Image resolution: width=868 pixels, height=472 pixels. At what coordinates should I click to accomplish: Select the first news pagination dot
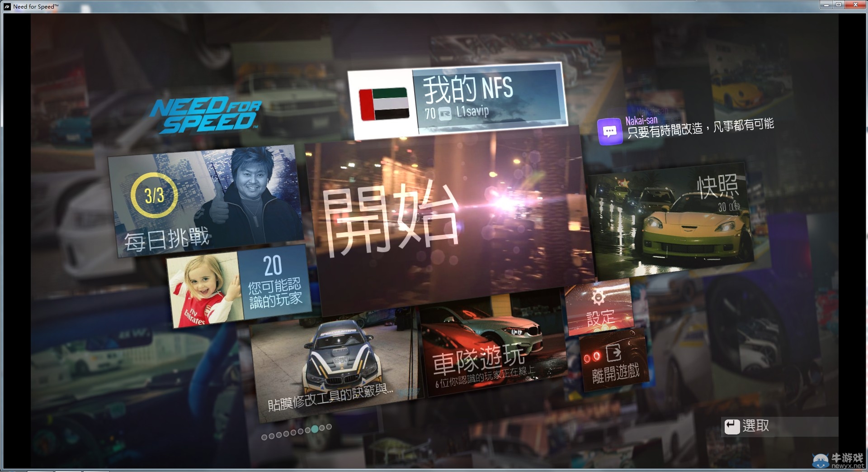pos(264,437)
